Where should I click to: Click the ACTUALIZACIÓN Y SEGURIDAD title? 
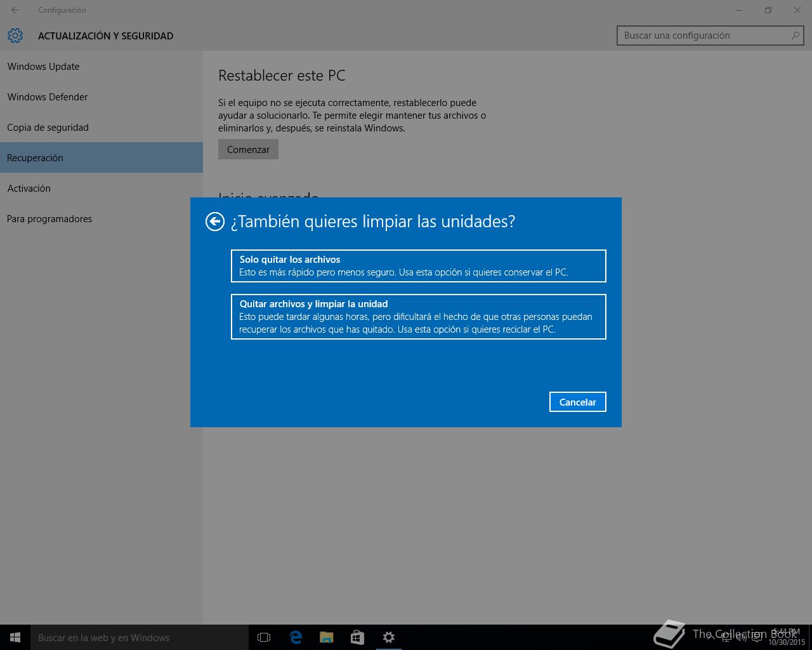point(105,36)
